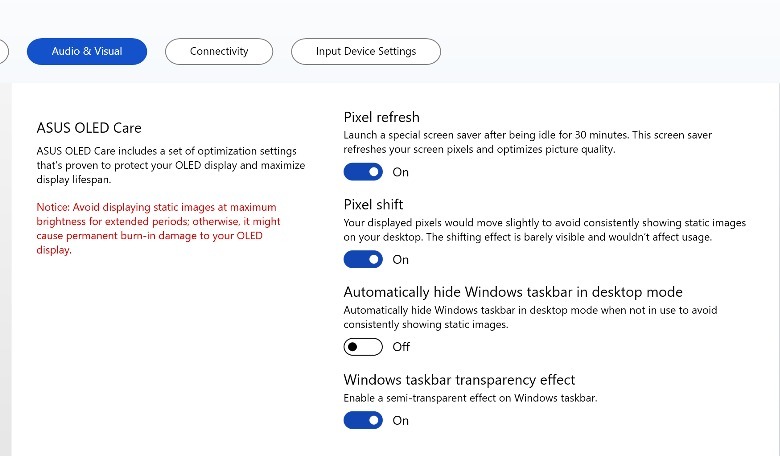This screenshot has height=456, width=780.
Task: Toggle Windows taskbar transparency effect switch
Action: pos(363,421)
